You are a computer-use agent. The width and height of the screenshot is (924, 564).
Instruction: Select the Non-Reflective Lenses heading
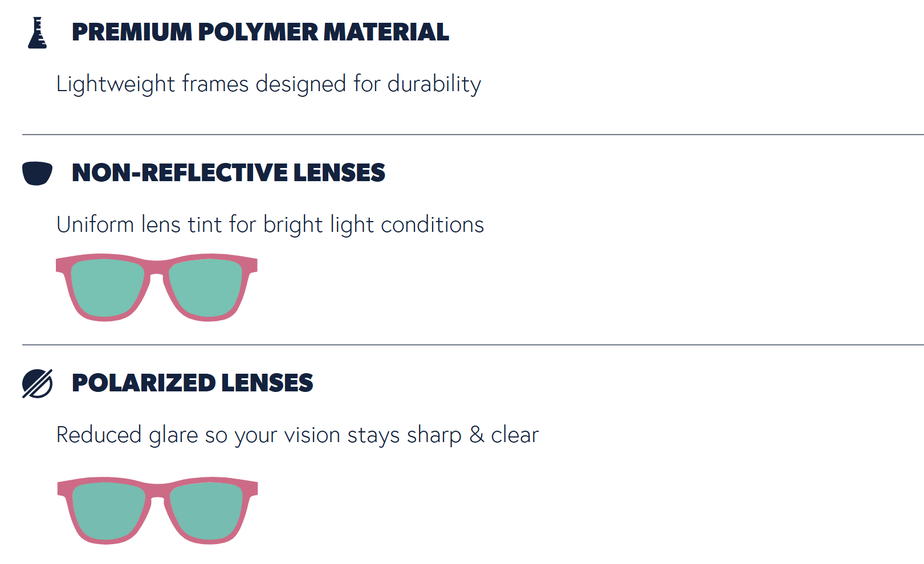(228, 173)
